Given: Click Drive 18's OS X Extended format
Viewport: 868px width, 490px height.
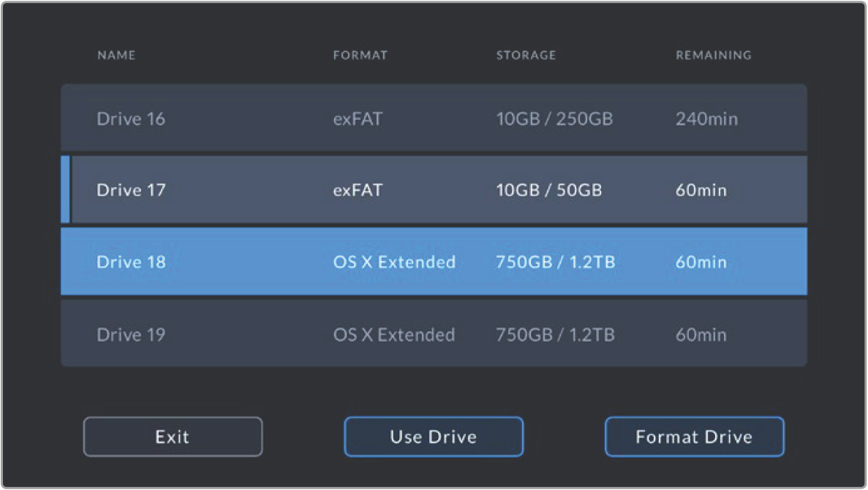Looking at the screenshot, I should point(394,262).
